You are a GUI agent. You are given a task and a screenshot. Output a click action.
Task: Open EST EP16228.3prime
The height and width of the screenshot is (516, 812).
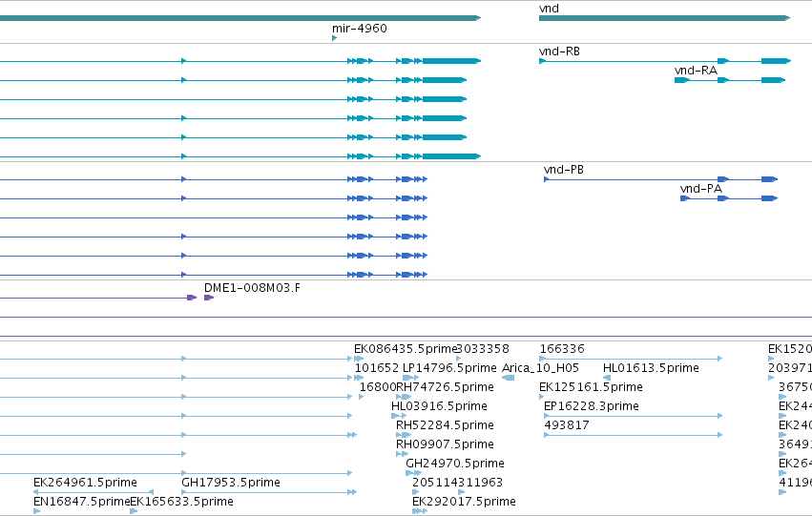coord(633,416)
